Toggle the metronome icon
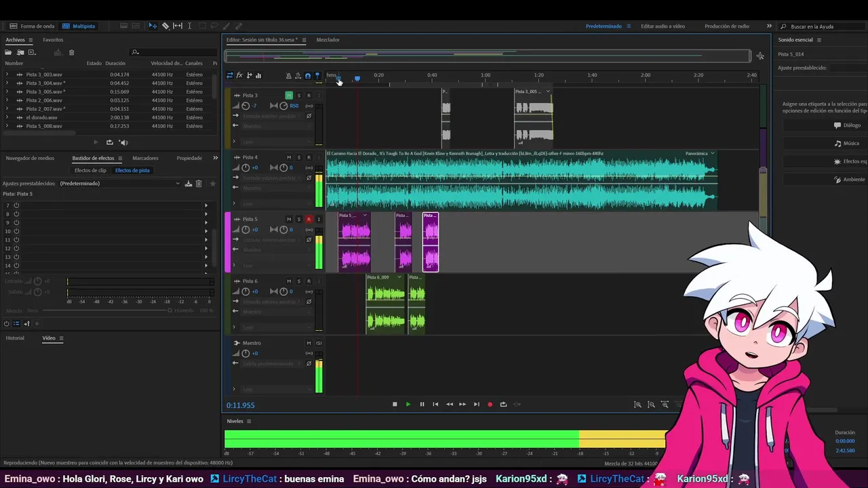 289,76
